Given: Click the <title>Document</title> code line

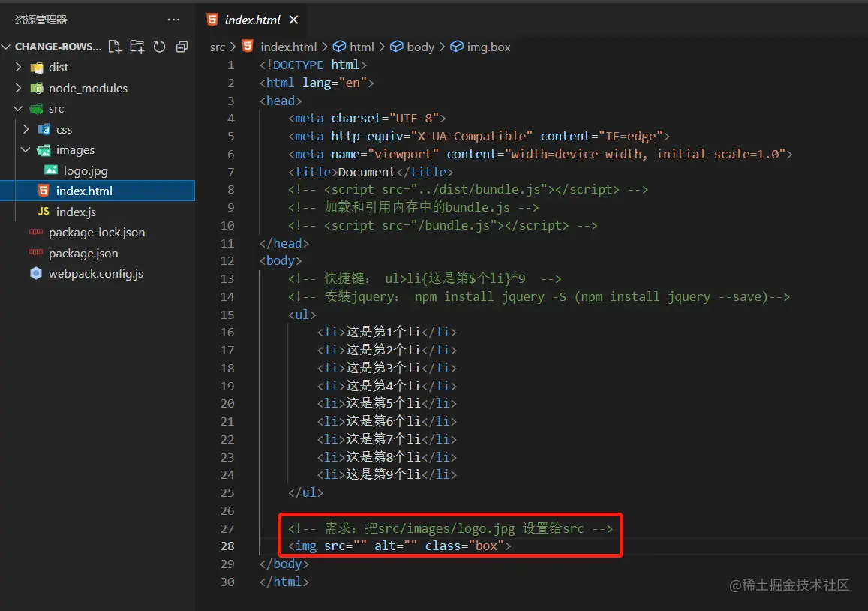Looking at the screenshot, I should (371, 173).
